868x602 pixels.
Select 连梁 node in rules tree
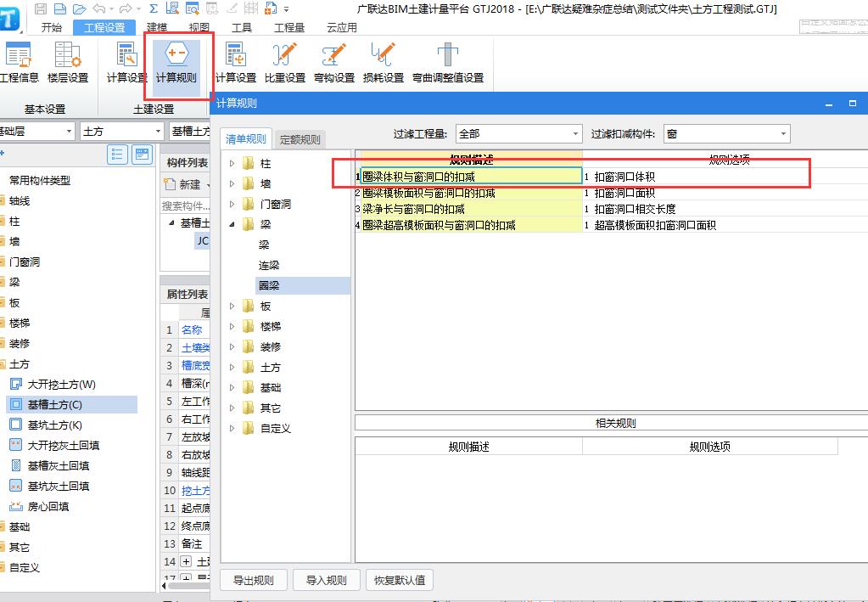269,265
